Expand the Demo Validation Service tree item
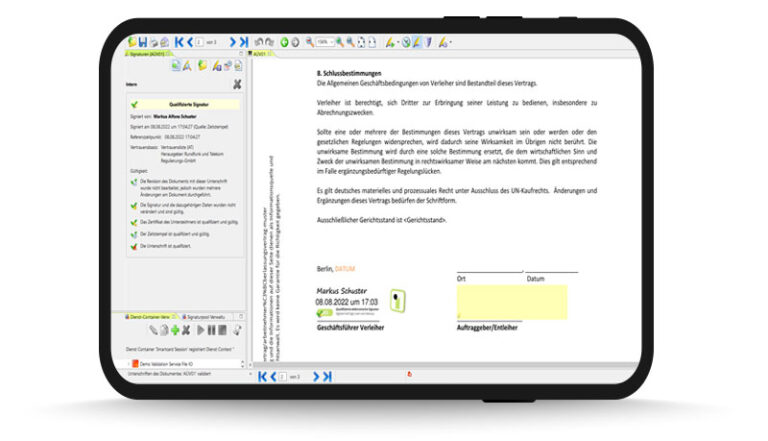Screen dimensions: 768x441 (129, 364)
